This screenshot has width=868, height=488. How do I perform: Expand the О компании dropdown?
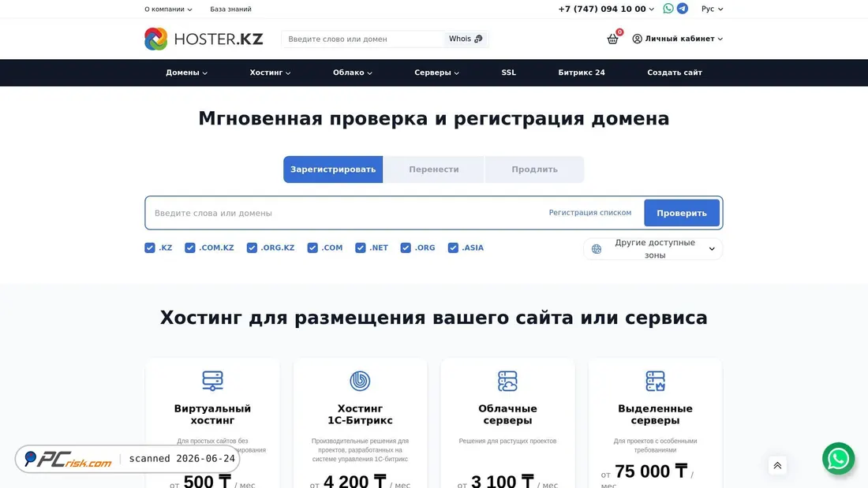point(168,9)
